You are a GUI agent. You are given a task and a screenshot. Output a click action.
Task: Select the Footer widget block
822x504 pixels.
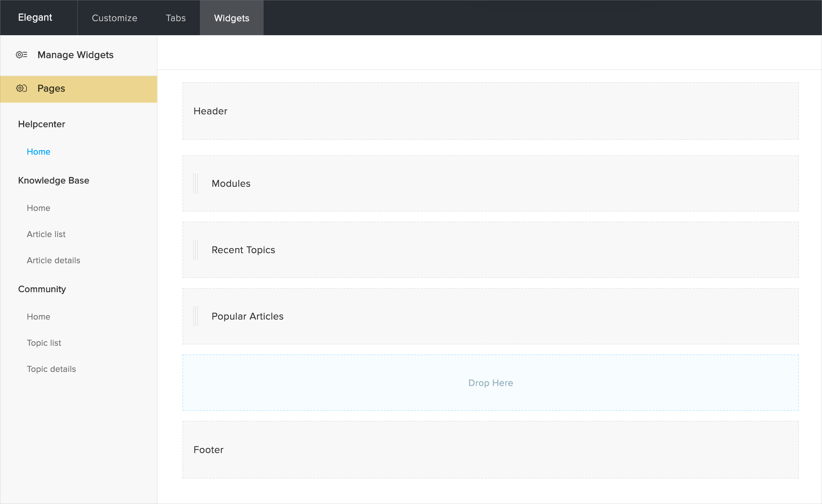pyautogui.click(x=490, y=450)
